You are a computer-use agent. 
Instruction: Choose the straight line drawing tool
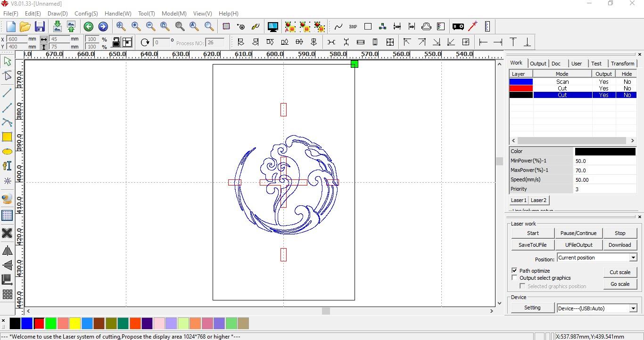click(x=7, y=93)
